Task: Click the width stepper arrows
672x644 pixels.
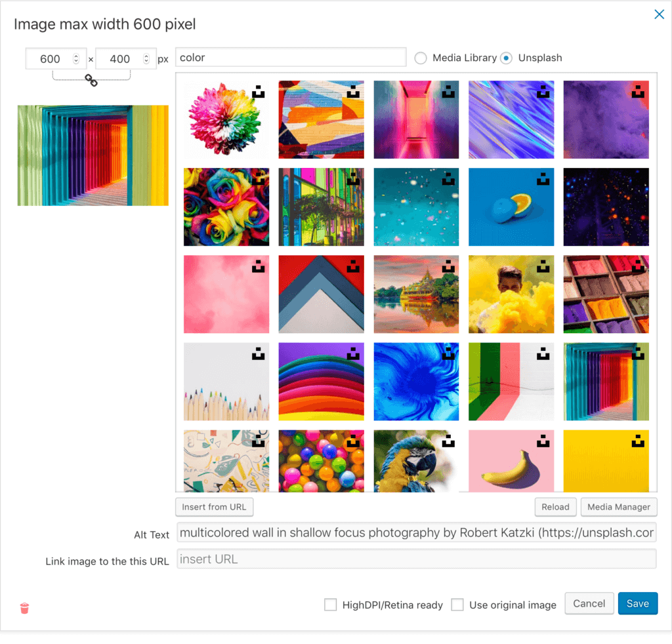Action: (76, 59)
